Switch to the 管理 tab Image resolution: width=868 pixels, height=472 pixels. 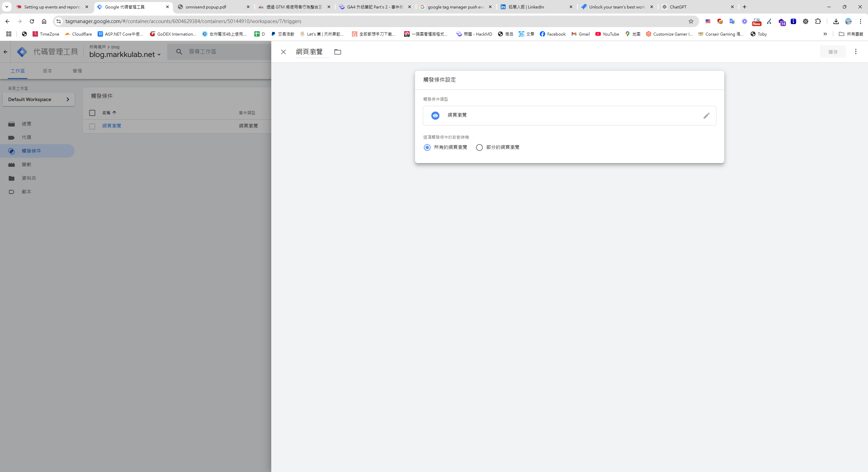[77, 71]
